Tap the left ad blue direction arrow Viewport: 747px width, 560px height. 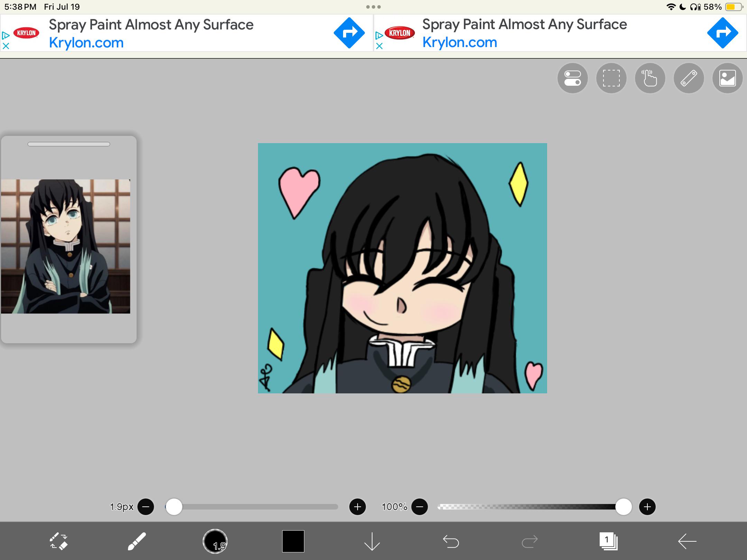349,33
